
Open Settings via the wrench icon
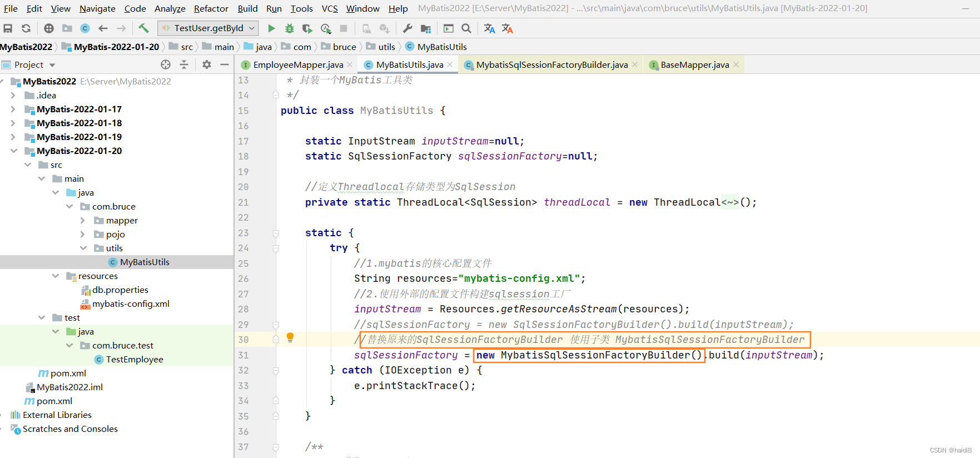point(407,28)
